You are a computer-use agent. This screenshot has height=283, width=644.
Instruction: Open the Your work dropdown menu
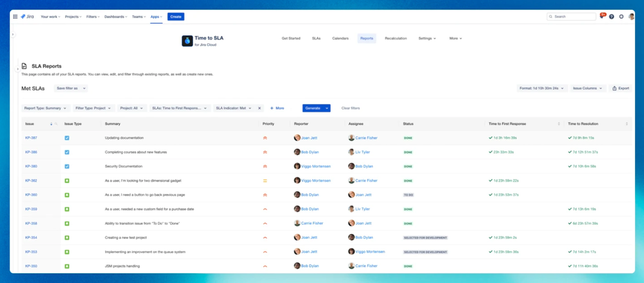click(50, 17)
